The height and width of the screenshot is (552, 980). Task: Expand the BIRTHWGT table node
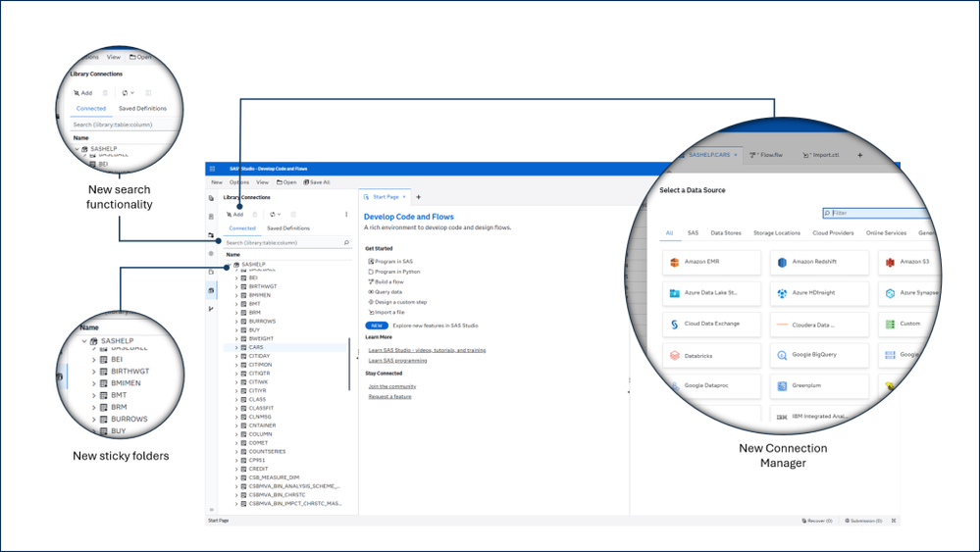pyautogui.click(x=236, y=286)
